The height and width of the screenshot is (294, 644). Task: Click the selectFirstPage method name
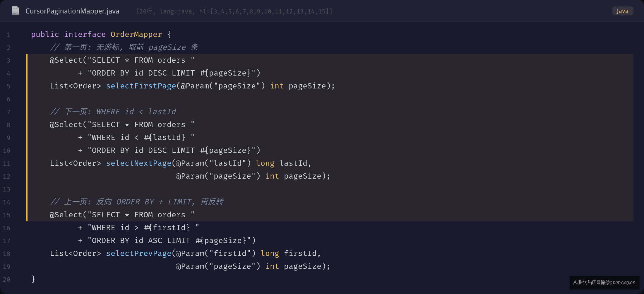point(141,86)
